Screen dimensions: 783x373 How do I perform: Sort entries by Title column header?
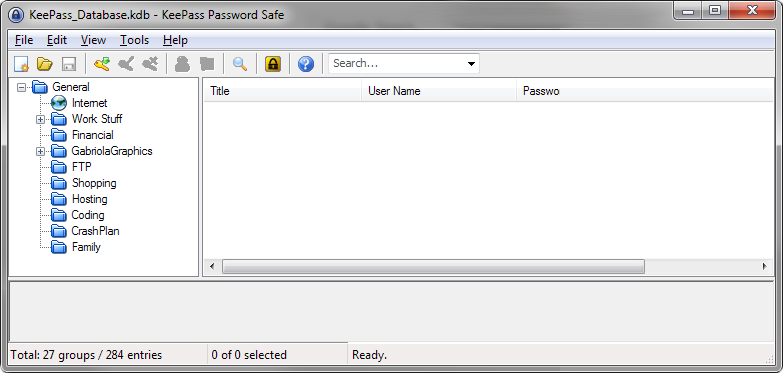point(283,91)
